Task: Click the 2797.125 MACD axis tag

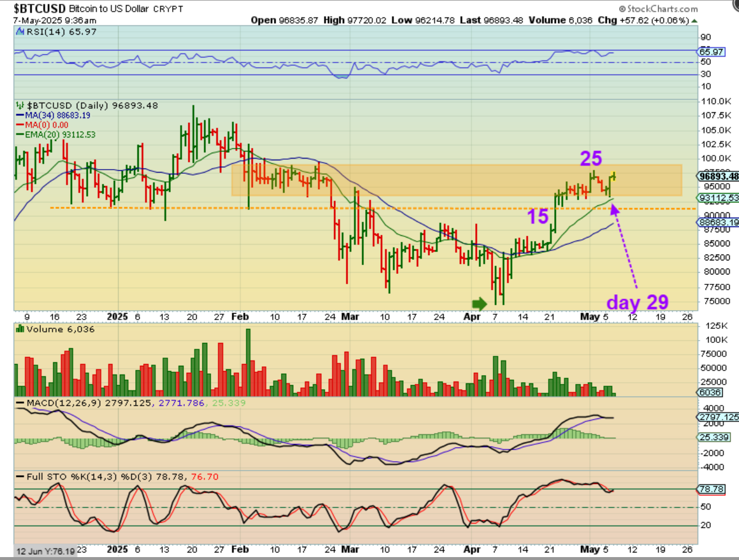Action: (x=719, y=417)
